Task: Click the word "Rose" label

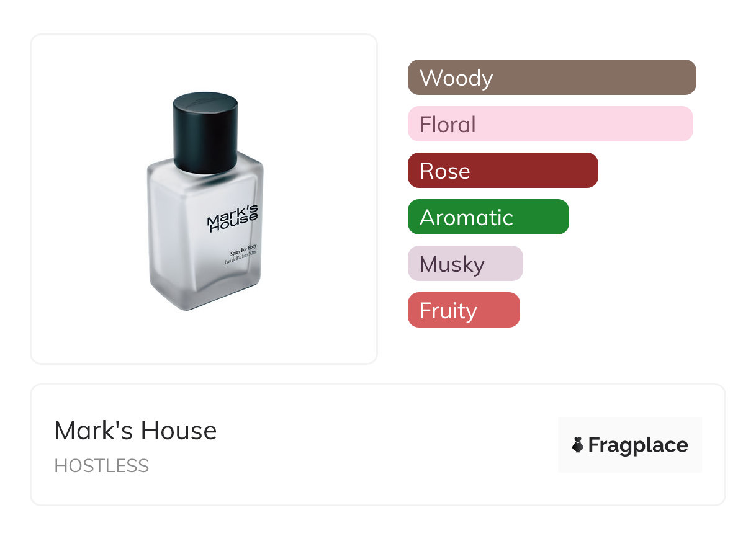Action: [444, 171]
